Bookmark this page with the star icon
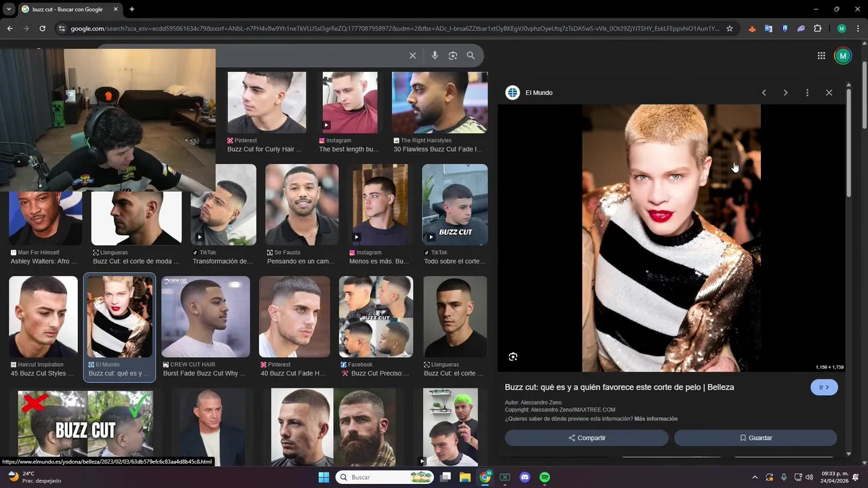 tap(730, 28)
